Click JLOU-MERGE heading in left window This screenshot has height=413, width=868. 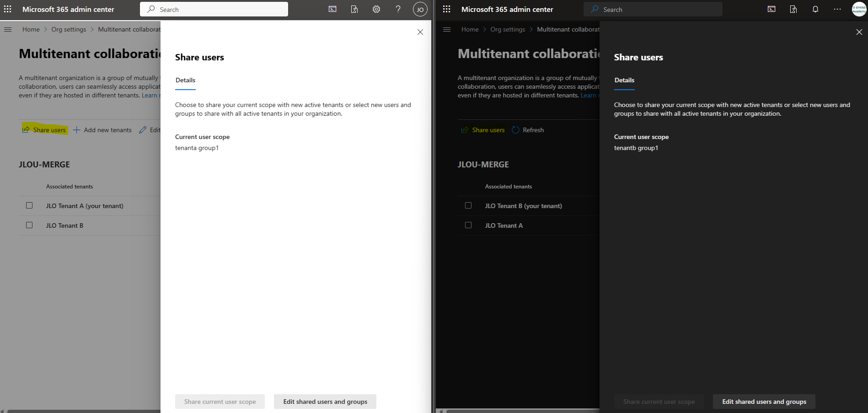(44, 165)
